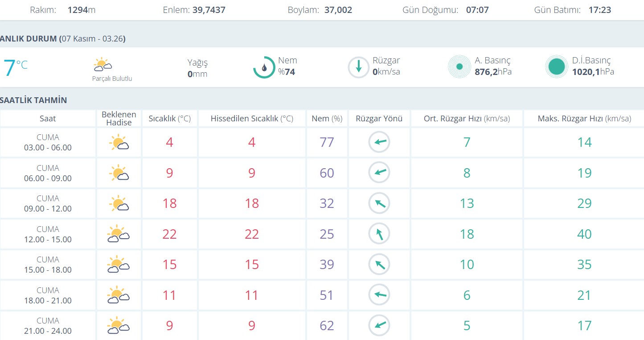Click weather icon for 03.00 - 06.00 row
Screen dimensions: 644x340
click(119, 143)
